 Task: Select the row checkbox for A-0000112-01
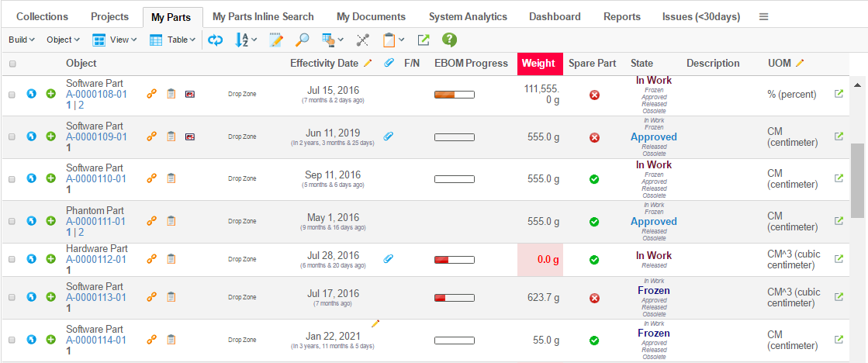click(x=12, y=259)
